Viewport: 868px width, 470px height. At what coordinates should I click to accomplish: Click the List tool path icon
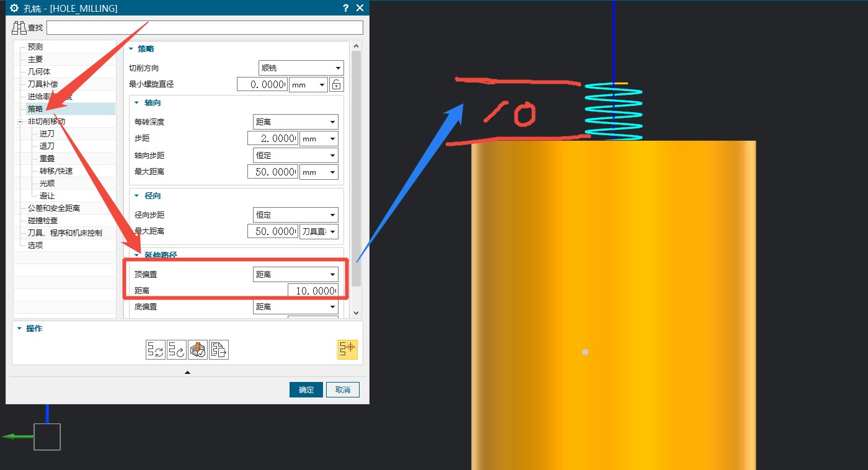pyautogui.click(x=219, y=350)
